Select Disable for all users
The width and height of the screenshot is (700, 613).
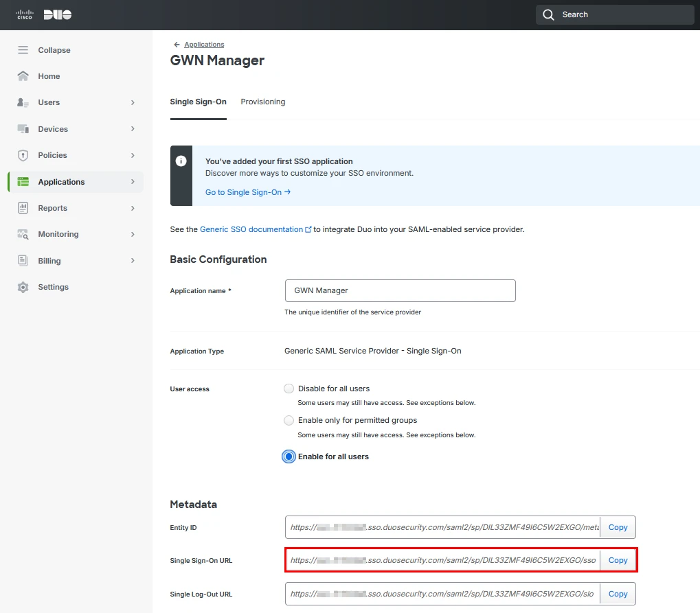pos(289,389)
